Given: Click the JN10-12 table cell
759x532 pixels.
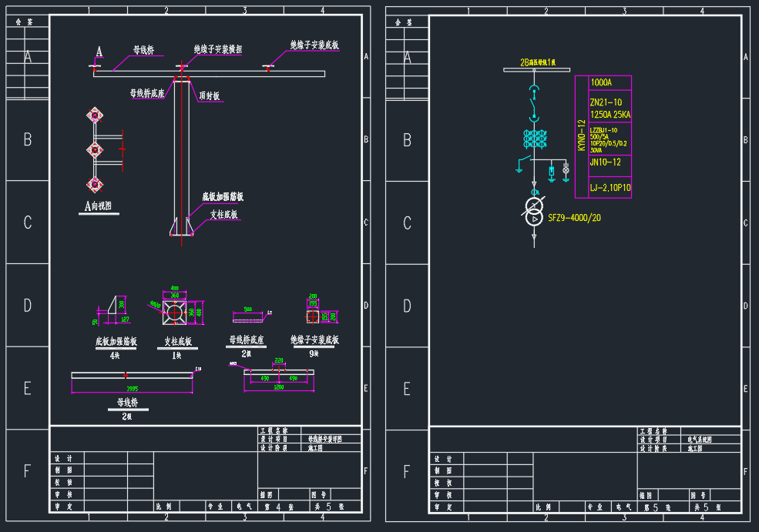Looking at the screenshot, I should coord(603,162).
